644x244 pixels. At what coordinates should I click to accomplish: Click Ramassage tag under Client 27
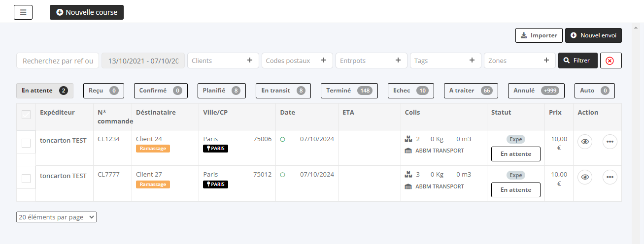pos(153,184)
